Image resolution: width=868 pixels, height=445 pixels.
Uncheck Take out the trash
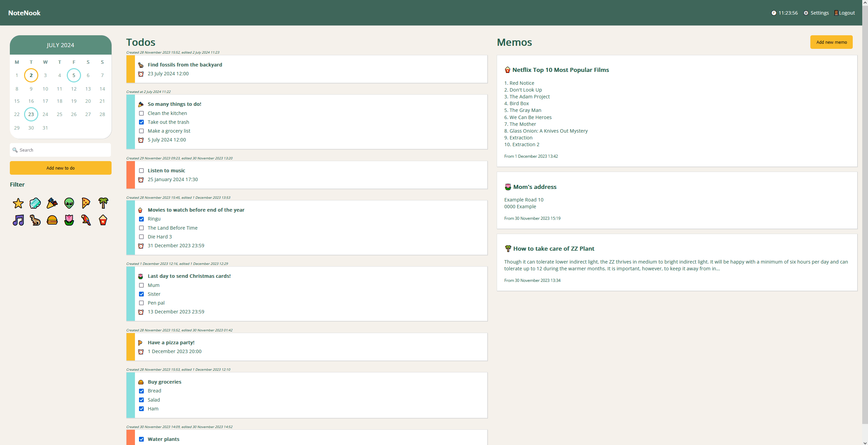tap(141, 122)
